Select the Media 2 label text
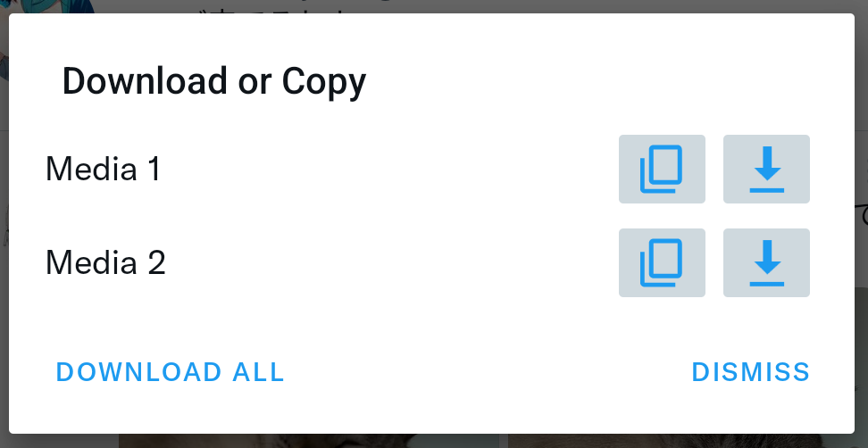Screen dimensions: 868x448 coord(105,262)
